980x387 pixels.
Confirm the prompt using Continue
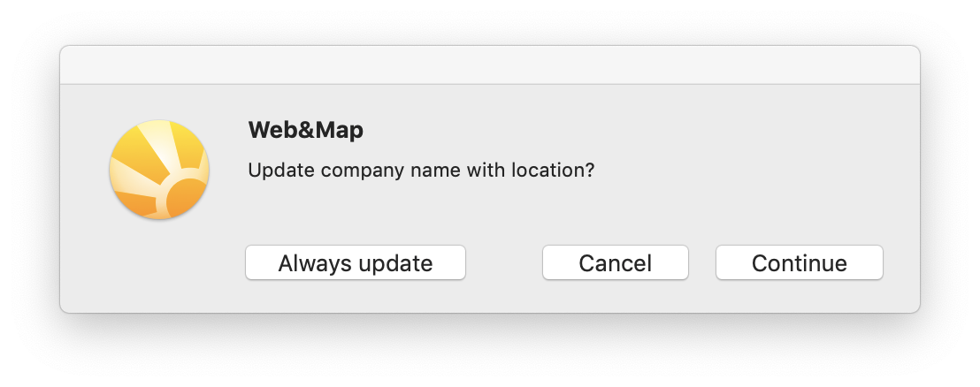click(799, 262)
